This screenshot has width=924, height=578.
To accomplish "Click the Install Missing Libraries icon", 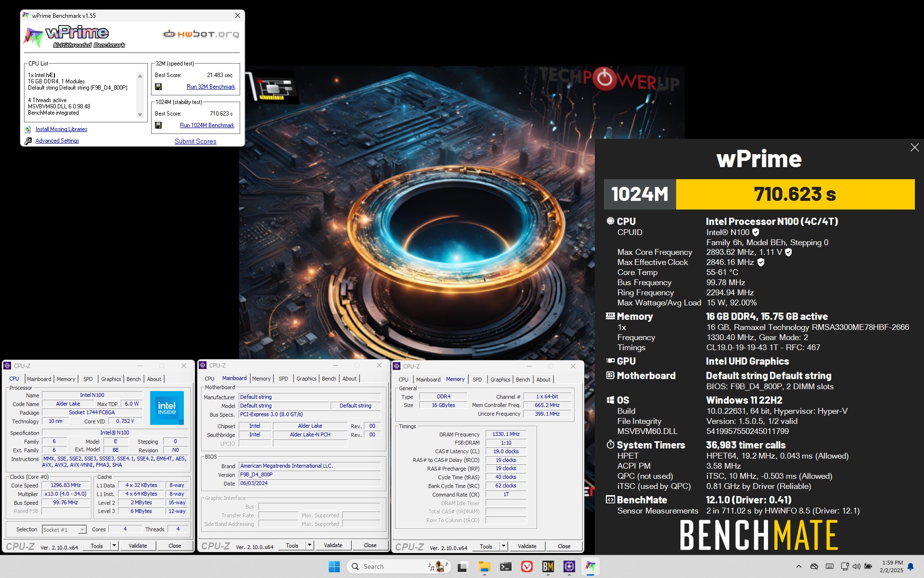I will (x=28, y=129).
